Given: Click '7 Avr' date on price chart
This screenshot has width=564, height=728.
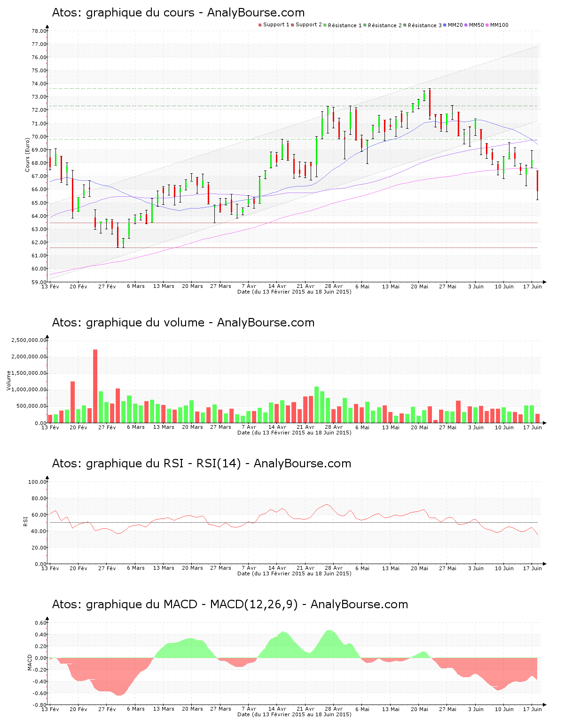Looking at the screenshot, I should (249, 286).
